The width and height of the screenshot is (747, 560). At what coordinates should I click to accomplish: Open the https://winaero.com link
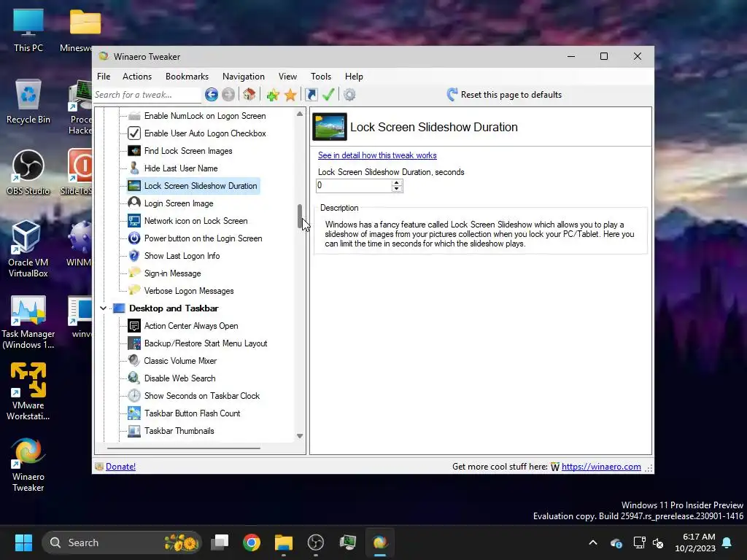point(601,467)
